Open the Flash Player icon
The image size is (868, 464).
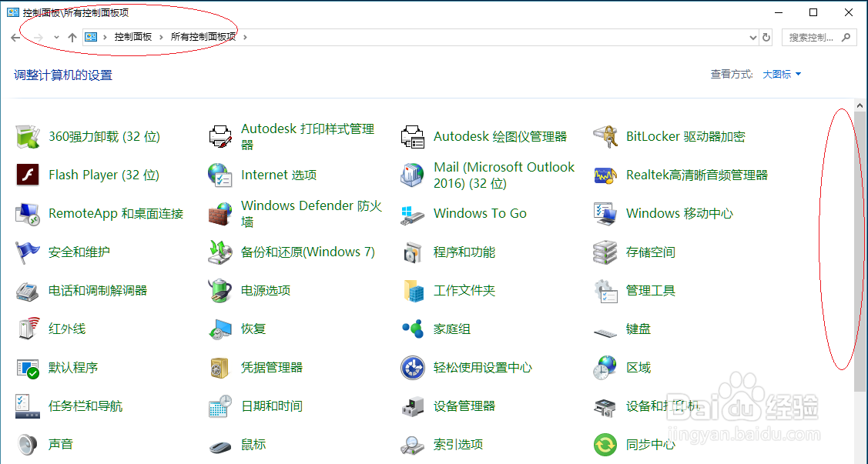[x=28, y=175]
